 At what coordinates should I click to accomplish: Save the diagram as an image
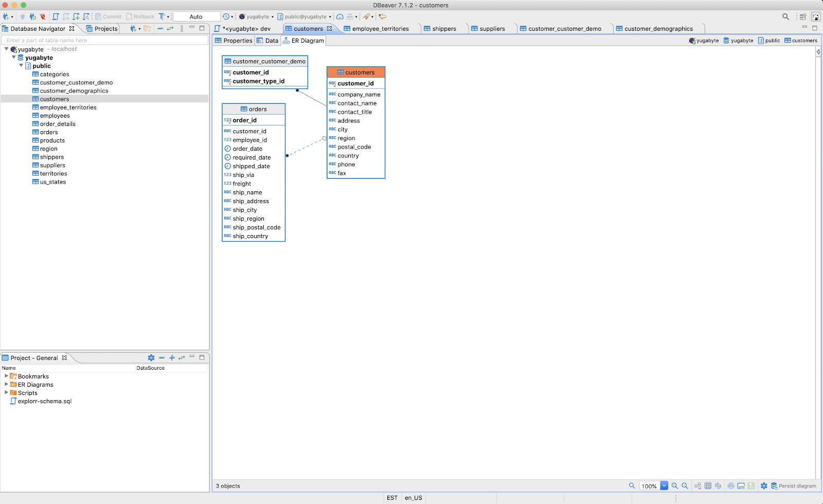(x=741, y=485)
